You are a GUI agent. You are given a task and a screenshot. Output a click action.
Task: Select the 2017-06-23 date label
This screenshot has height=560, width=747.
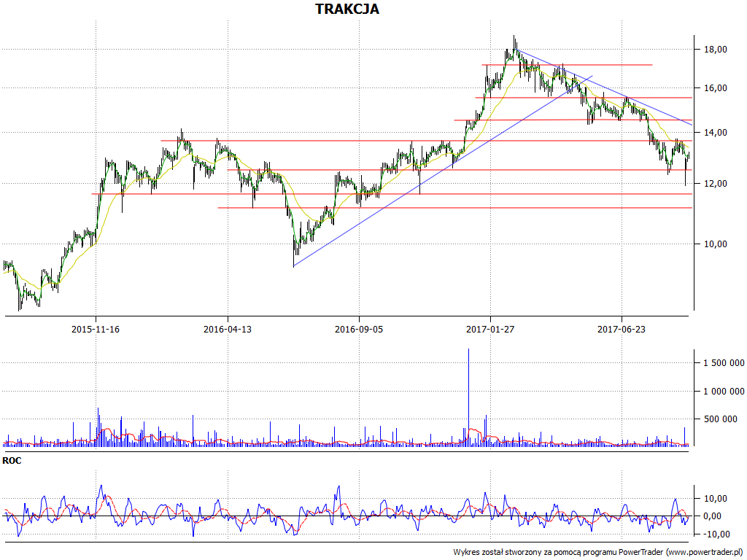click(622, 329)
